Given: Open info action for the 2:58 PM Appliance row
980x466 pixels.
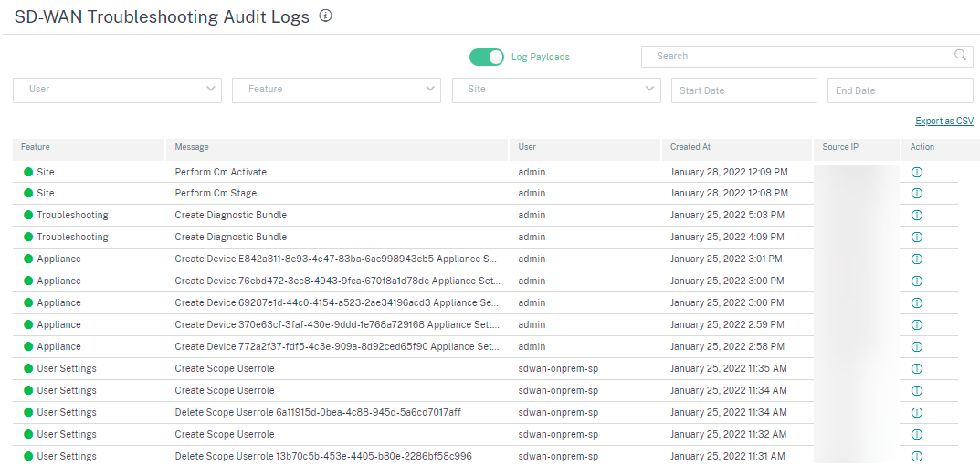Looking at the screenshot, I should pos(917,346).
